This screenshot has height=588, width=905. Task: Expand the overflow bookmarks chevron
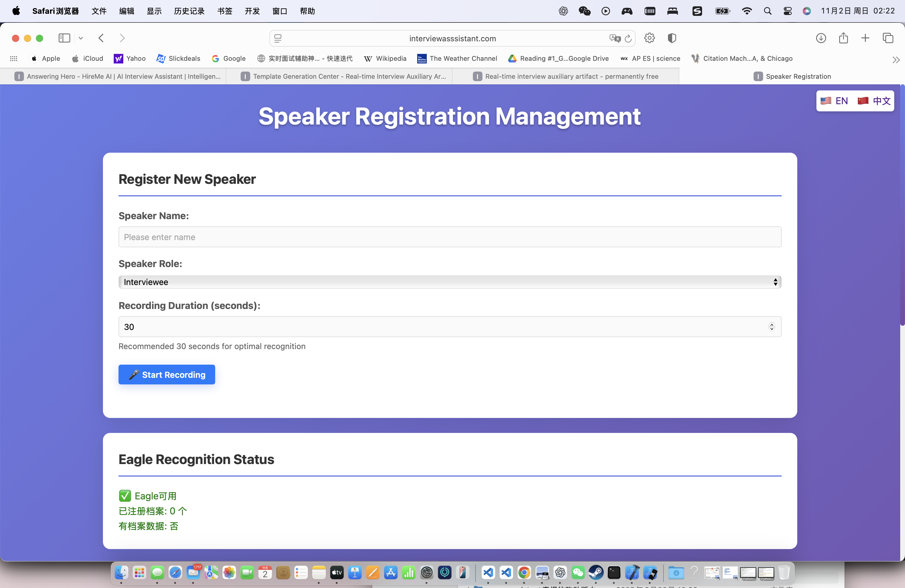point(896,60)
